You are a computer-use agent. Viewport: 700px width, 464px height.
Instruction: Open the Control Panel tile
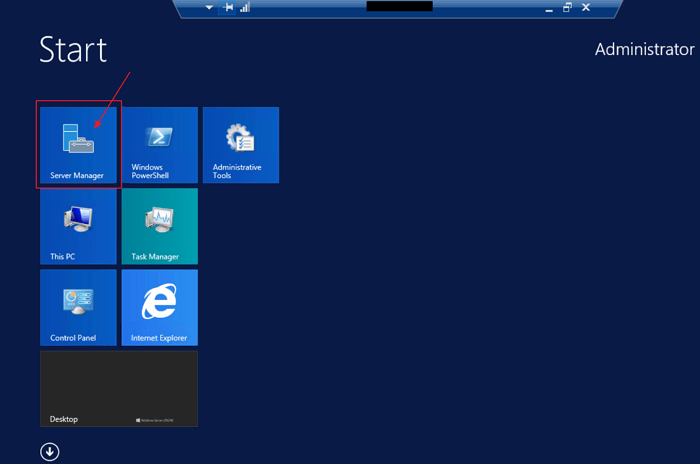pyautogui.click(x=78, y=307)
